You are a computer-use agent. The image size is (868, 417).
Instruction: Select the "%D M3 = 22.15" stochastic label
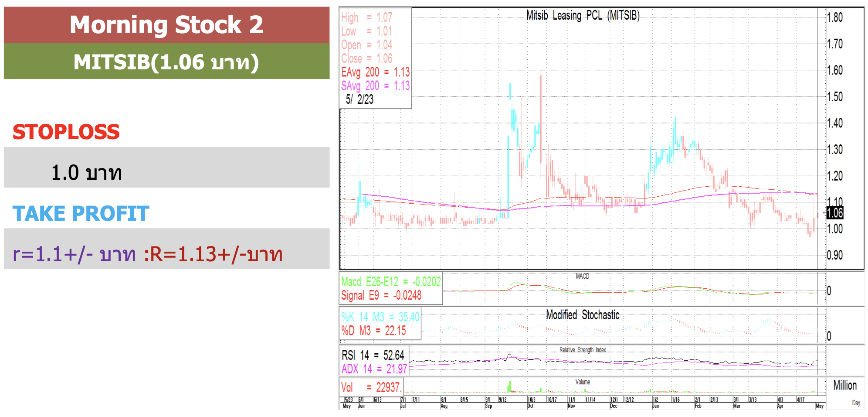pos(373,331)
